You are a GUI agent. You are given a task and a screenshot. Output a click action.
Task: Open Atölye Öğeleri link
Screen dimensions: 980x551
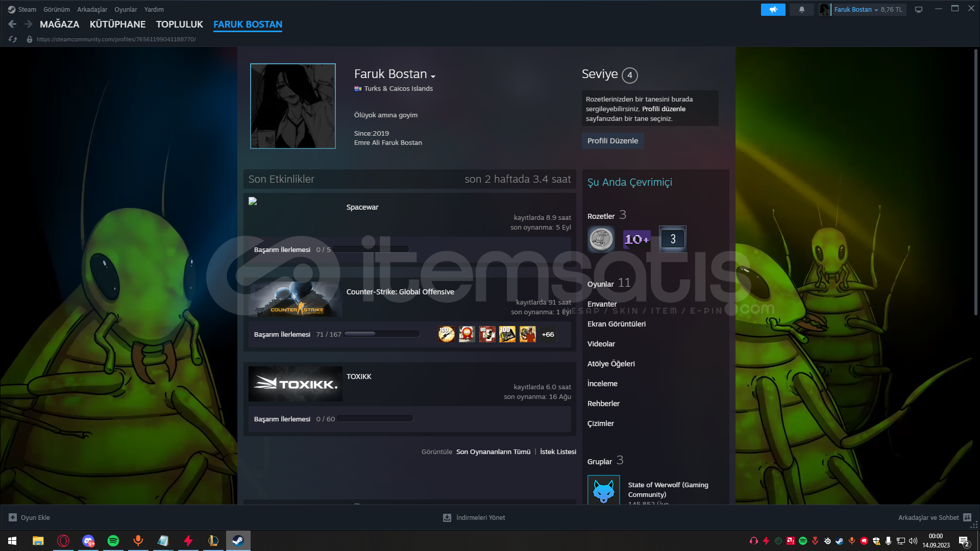pos(610,364)
